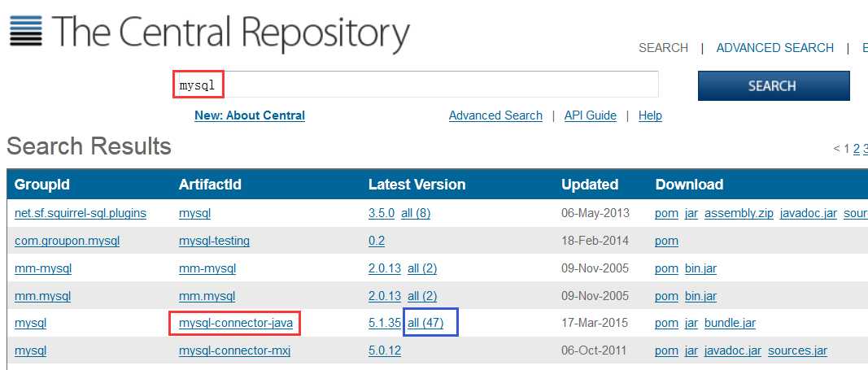Download bin.jar for mm-mysql

(x=700, y=269)
